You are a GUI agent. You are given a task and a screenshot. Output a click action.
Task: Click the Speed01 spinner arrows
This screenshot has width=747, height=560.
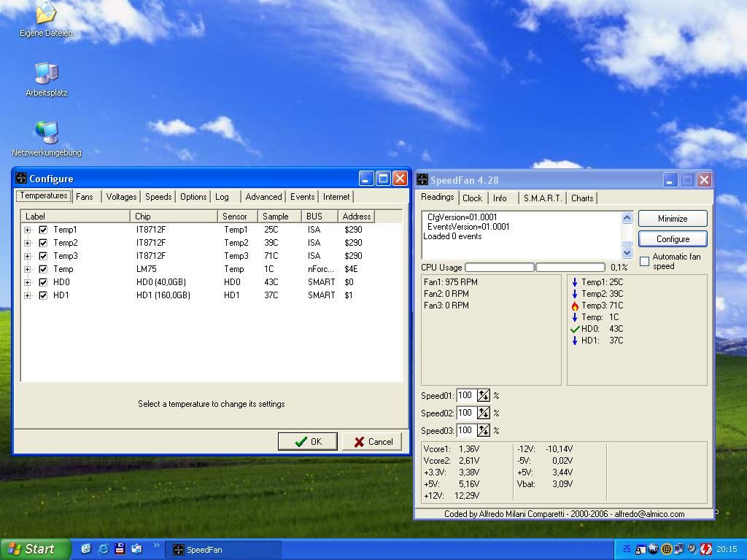coord(484,395)
